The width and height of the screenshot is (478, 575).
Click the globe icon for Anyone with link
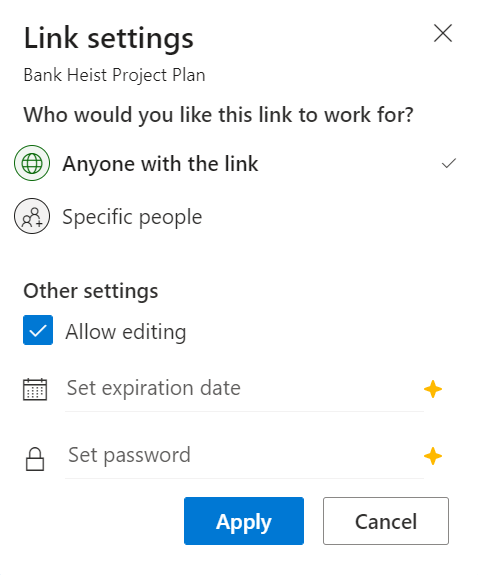point(32,163)
